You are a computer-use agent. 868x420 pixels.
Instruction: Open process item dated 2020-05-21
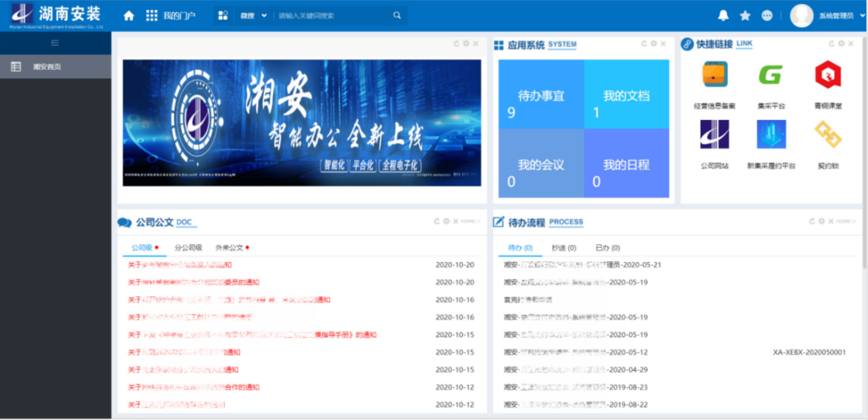coord(582,265)
